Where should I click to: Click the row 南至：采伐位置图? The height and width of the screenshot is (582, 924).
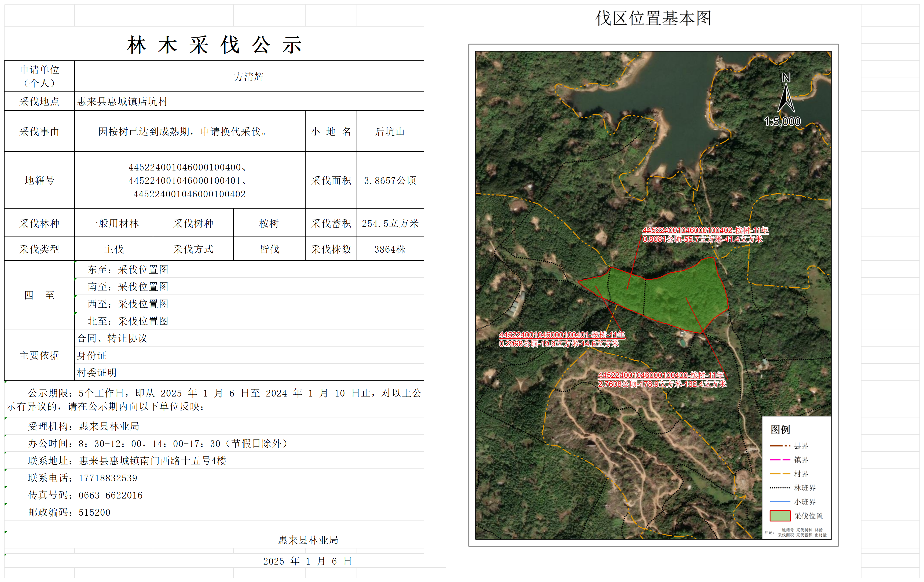249,286
